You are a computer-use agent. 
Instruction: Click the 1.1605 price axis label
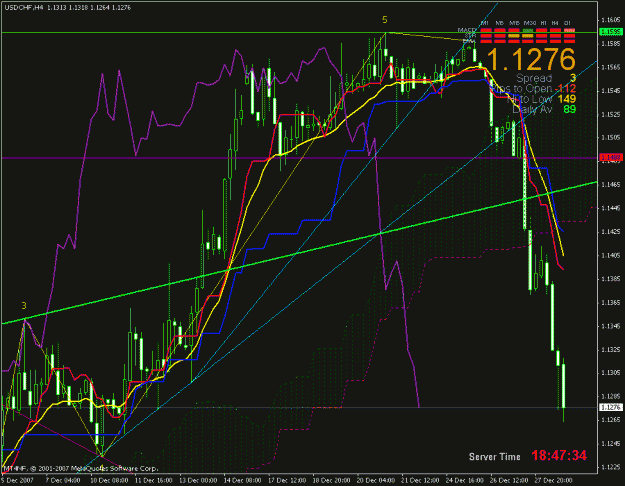coord(611,20)
